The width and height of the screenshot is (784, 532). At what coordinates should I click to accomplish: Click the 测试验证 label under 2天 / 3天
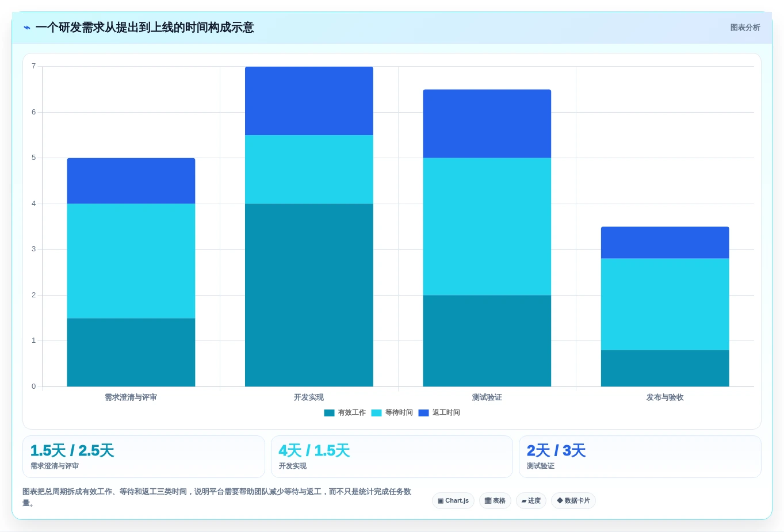pyautogui.click(x=541, y=466)
